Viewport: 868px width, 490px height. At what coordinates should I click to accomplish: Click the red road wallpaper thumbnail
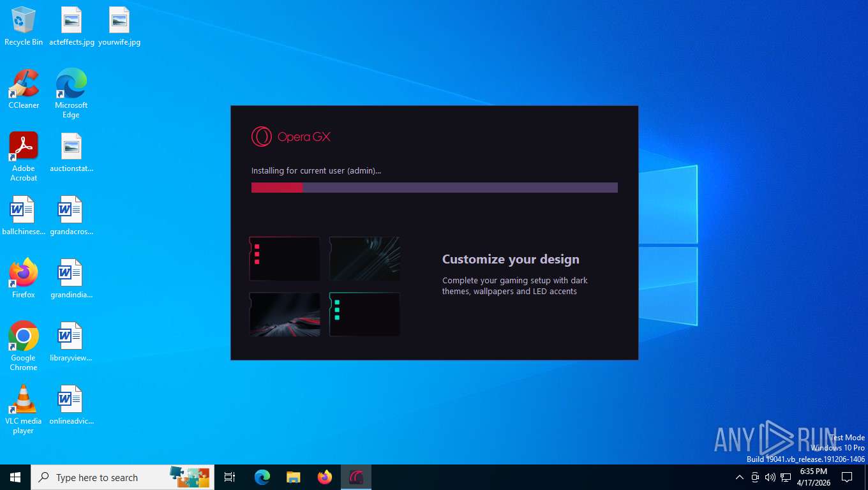pos(285,315)
